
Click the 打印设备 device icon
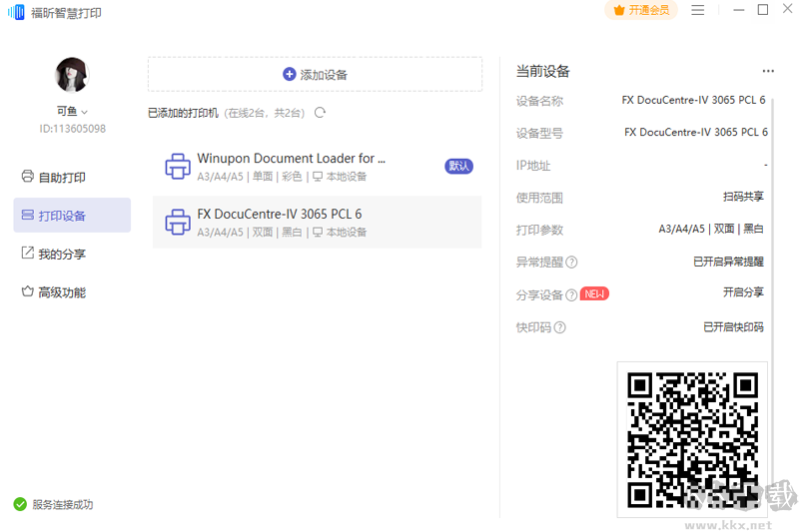pyautogui.click(x=28, y=215)
